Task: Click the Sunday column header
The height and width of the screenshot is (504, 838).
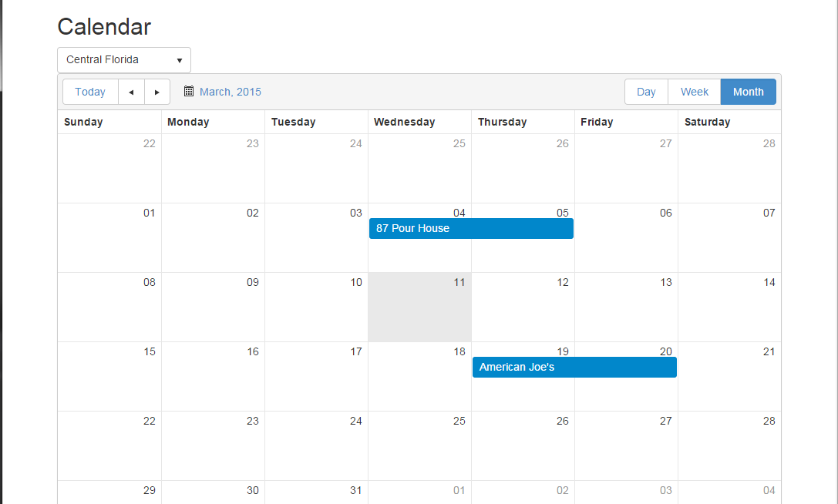Action: click(x=83, y=122)
